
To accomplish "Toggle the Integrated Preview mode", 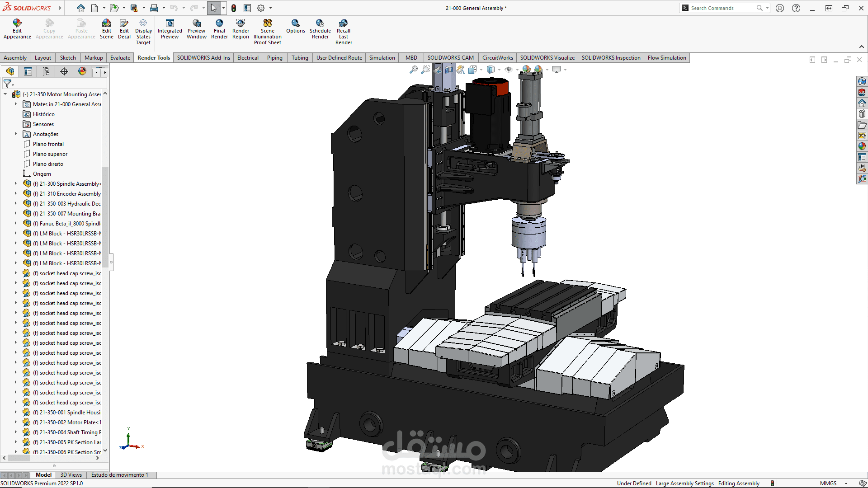I will pos(170,29).
